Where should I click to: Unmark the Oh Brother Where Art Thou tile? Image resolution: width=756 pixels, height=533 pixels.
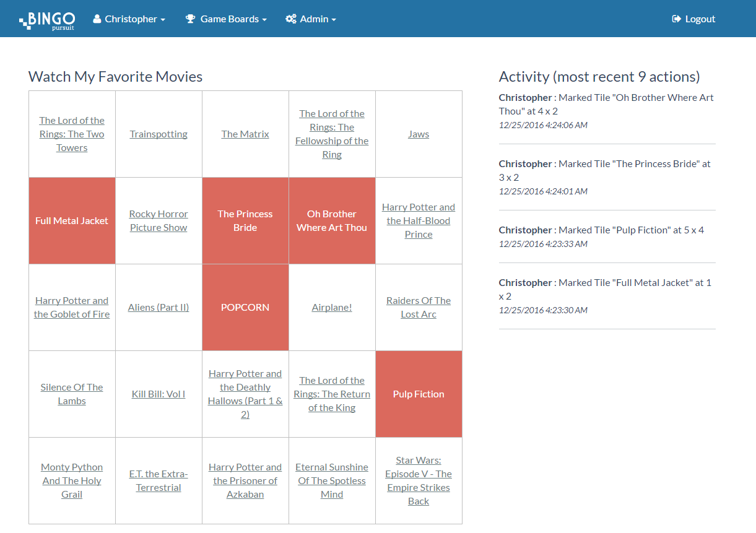pyautogui.click(x=332, y=221)
